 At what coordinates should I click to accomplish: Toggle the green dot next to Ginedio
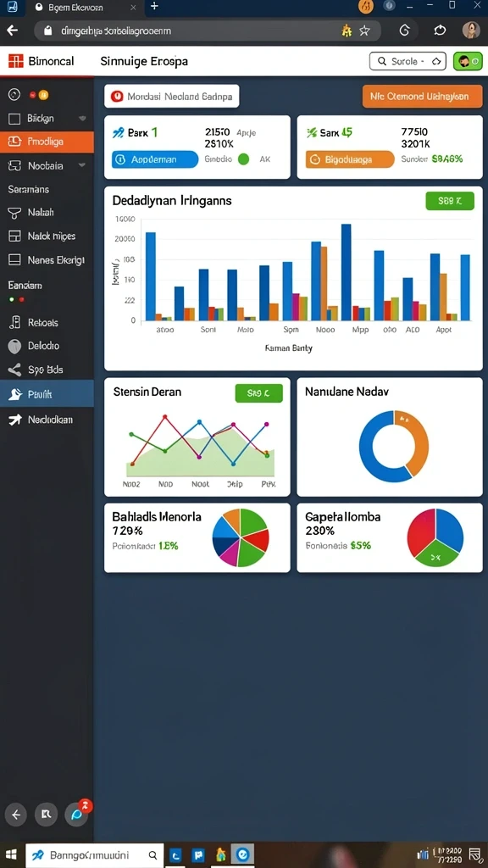(243, 159)
